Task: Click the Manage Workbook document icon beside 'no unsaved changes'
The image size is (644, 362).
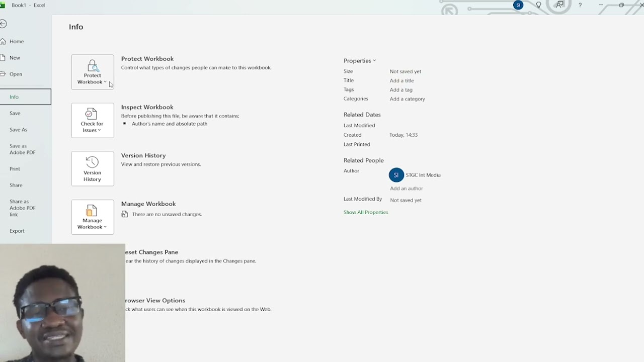Action: tap(125, 214)
